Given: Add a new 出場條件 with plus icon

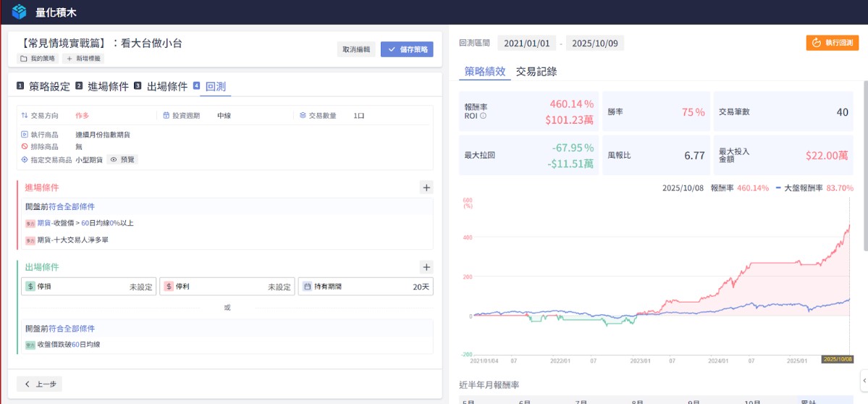Looking at the screenshot, I should tap(426, 267).
